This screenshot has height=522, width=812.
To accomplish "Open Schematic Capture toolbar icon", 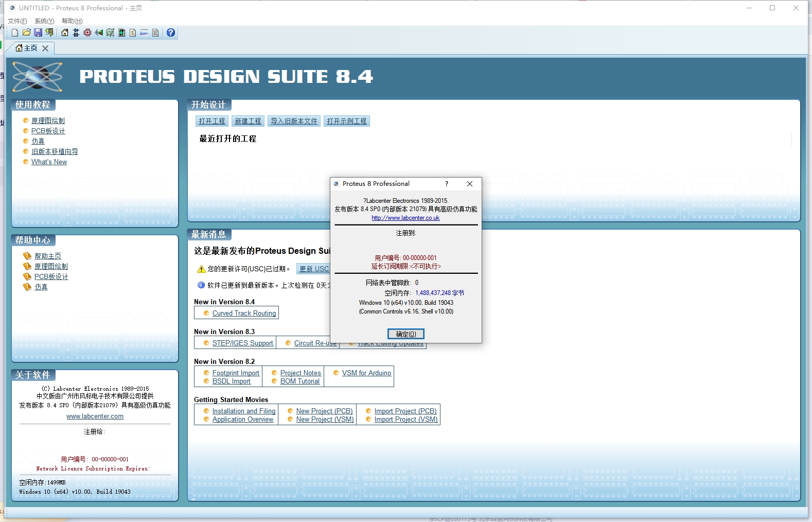I will click(x=76, y=32).
